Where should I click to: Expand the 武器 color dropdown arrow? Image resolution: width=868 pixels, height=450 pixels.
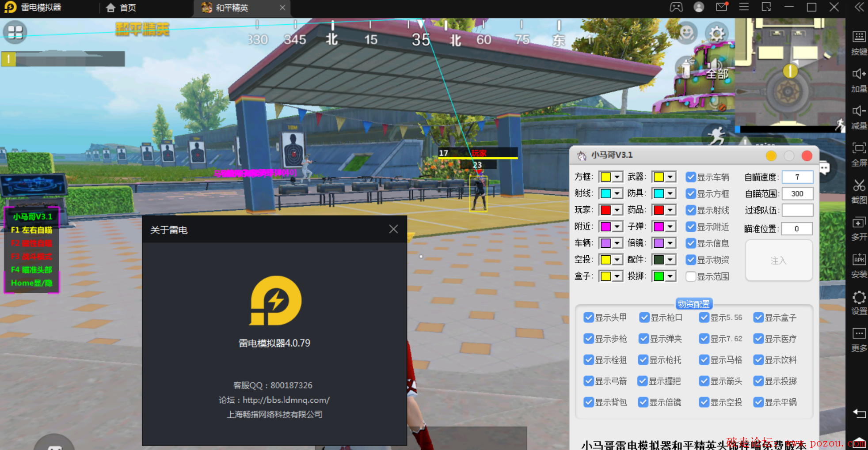670,177
